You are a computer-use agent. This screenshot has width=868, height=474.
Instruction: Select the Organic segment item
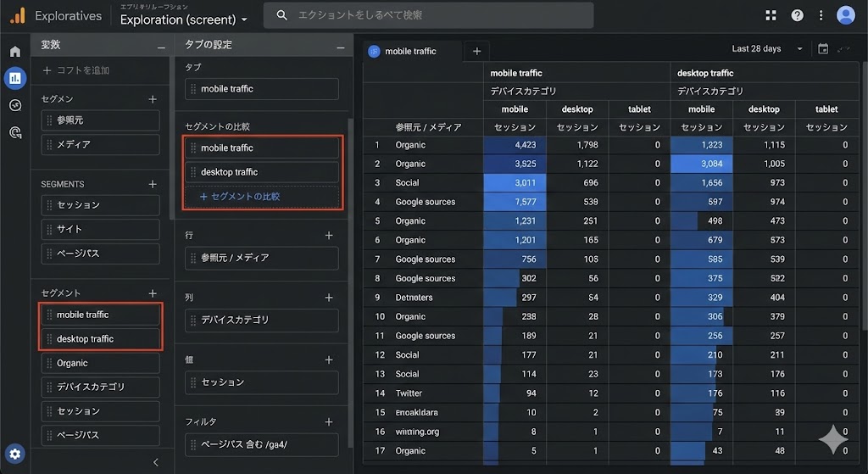click(x=100, y=363)
